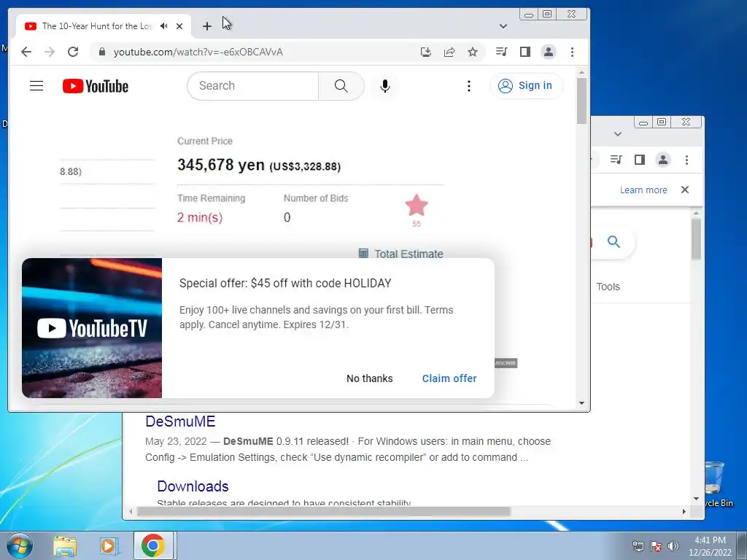
Task: Click the YouTube page vertical scrollbar thumb
Action: 581,101
